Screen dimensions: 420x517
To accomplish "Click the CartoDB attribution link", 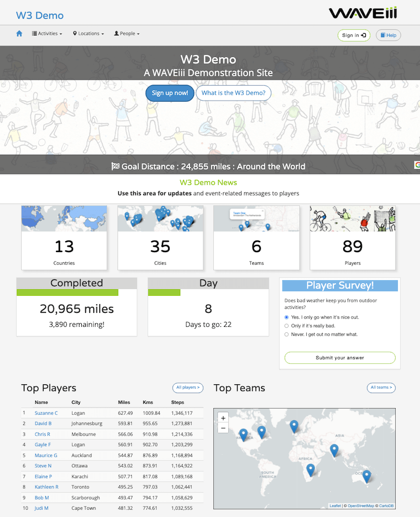I will [386, 506].
